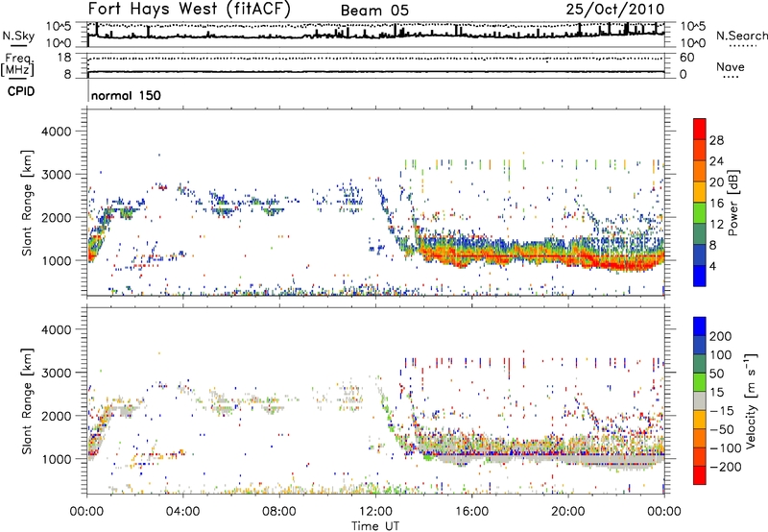Click 'Slant Range [km]' label of the power panel
Viewport: 768px width, 532px height.
(x=28, y=203)
